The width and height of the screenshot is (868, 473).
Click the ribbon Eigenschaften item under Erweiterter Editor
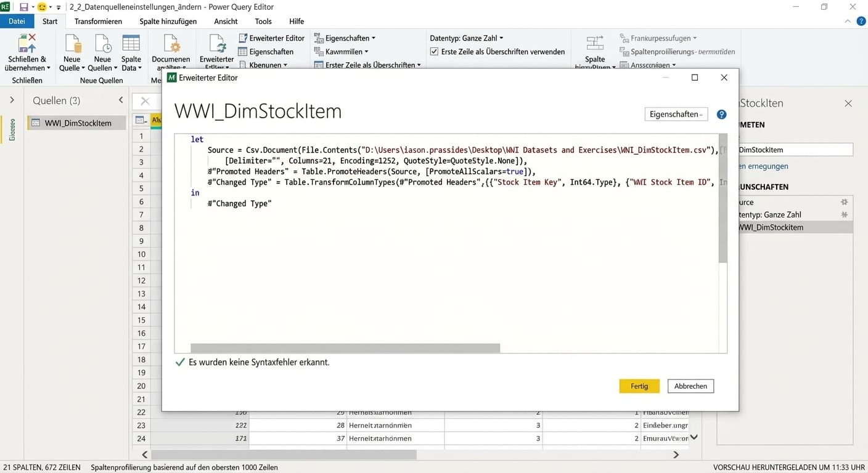coord(266,52)
